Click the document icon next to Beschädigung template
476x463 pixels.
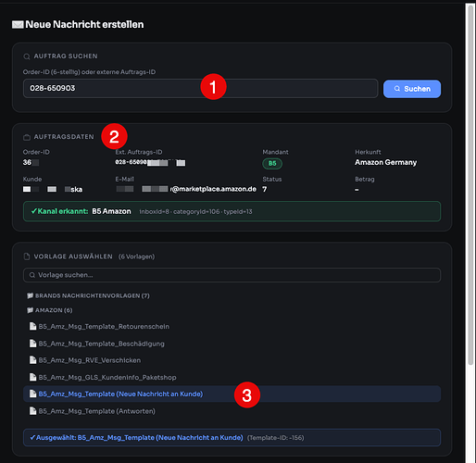coord(32,344)
